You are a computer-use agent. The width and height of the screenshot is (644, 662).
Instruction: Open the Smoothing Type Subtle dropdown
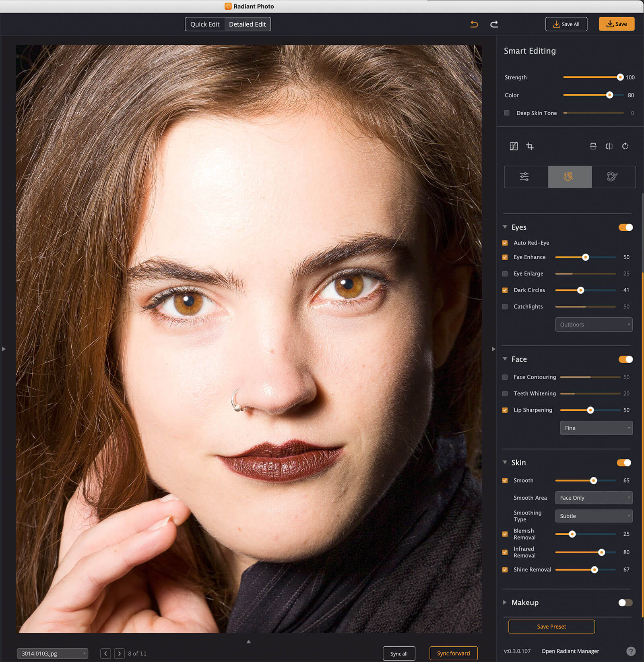(x=594, y=516)
